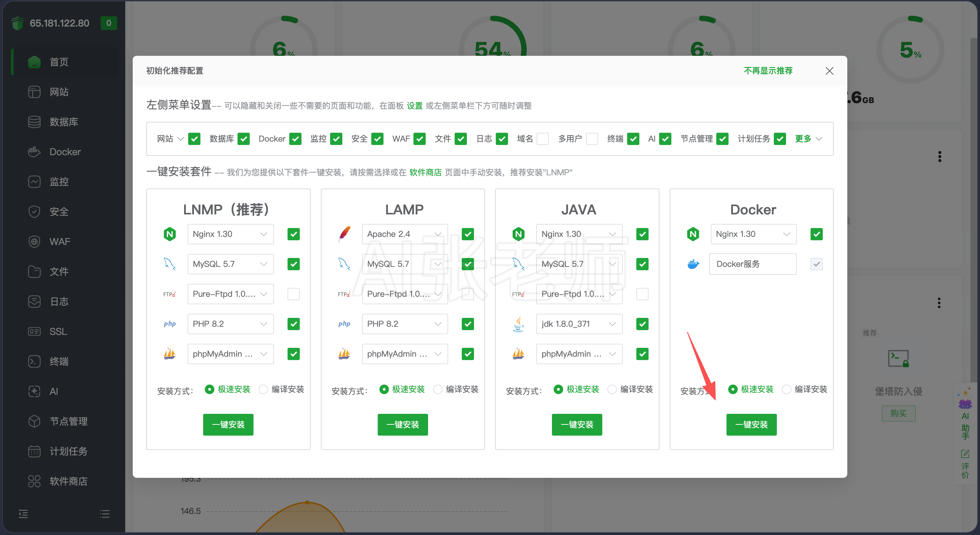Enable the 域名 menu checkbox
This screenshot has width=980, height=535.
[542, 139]
